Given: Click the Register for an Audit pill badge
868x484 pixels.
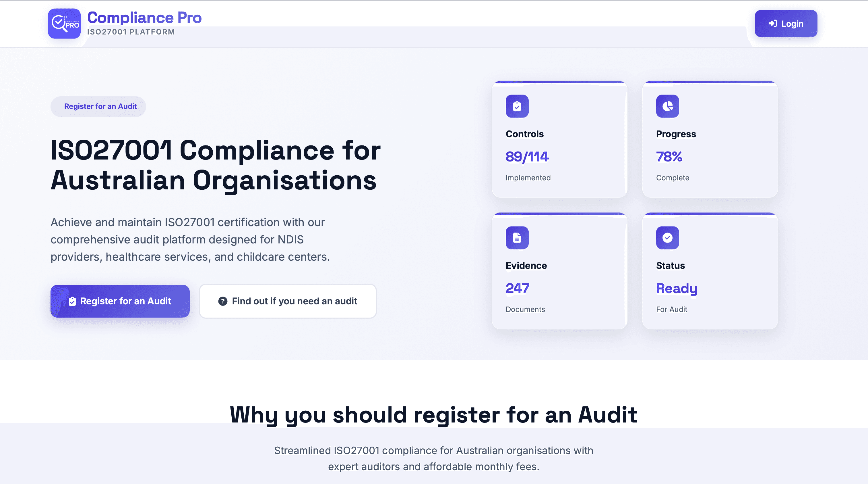Looking at the screenshot, I should 98,106.
